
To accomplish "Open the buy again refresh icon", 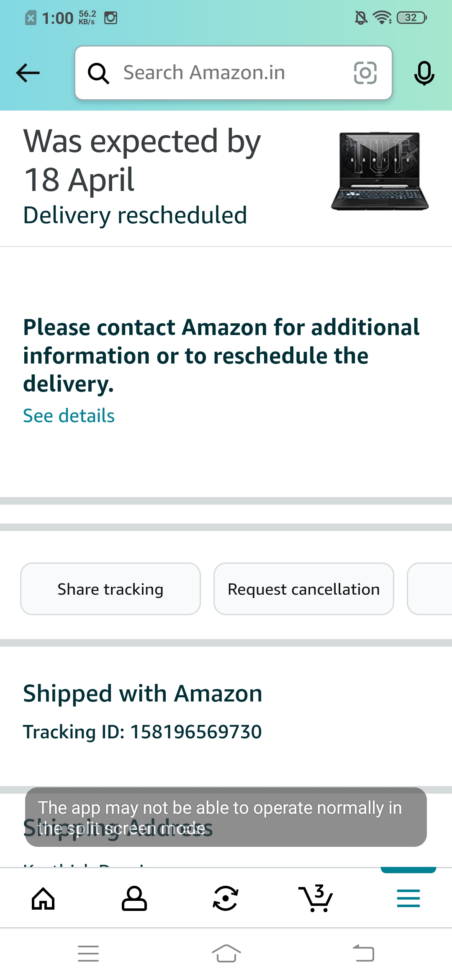I will pos(226,899).
